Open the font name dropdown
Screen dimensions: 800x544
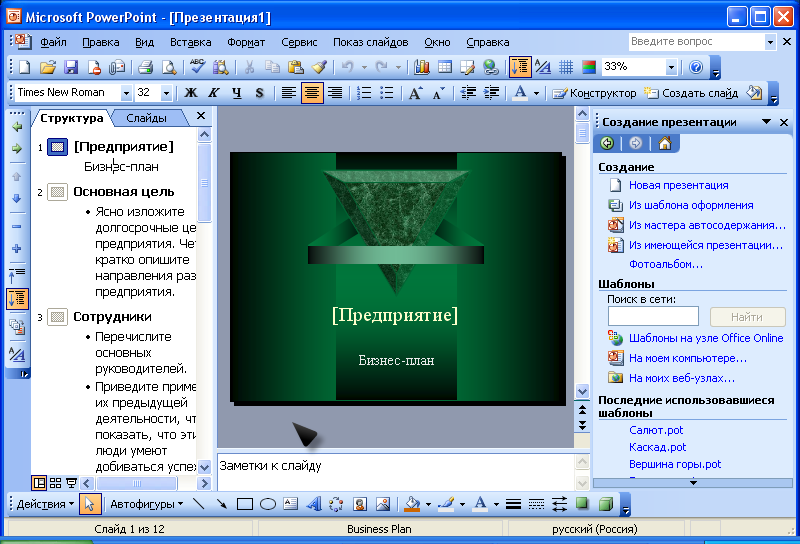[126, 93]
